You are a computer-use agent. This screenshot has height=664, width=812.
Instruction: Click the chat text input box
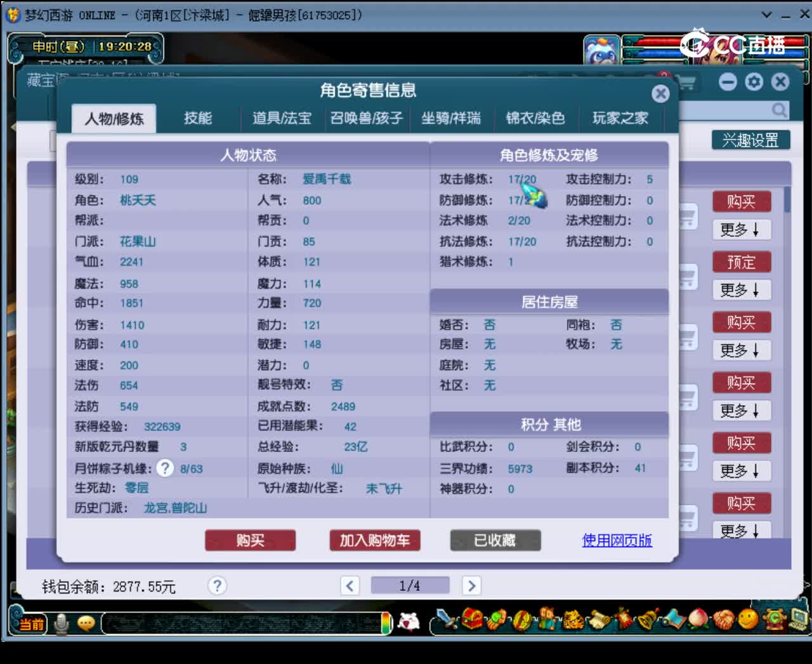(x=242, y=624)
